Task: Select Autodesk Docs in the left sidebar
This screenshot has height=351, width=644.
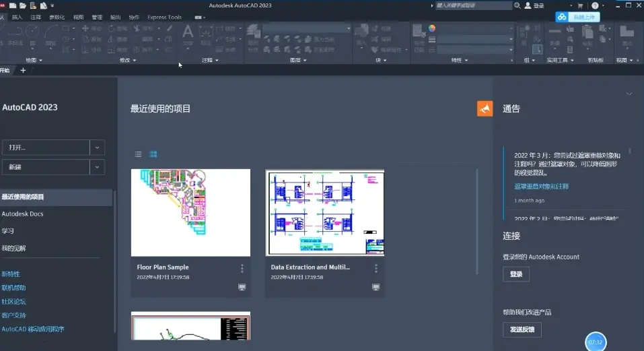Action: pyautogui.click(x=23, y=214)
